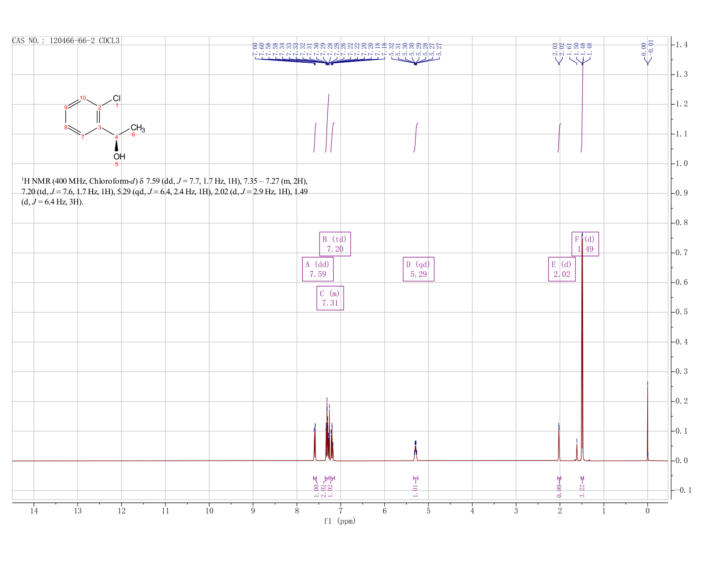728x563 pixels.
Task: Select the 1H NMR description text block
Action: tap(165, 192)
